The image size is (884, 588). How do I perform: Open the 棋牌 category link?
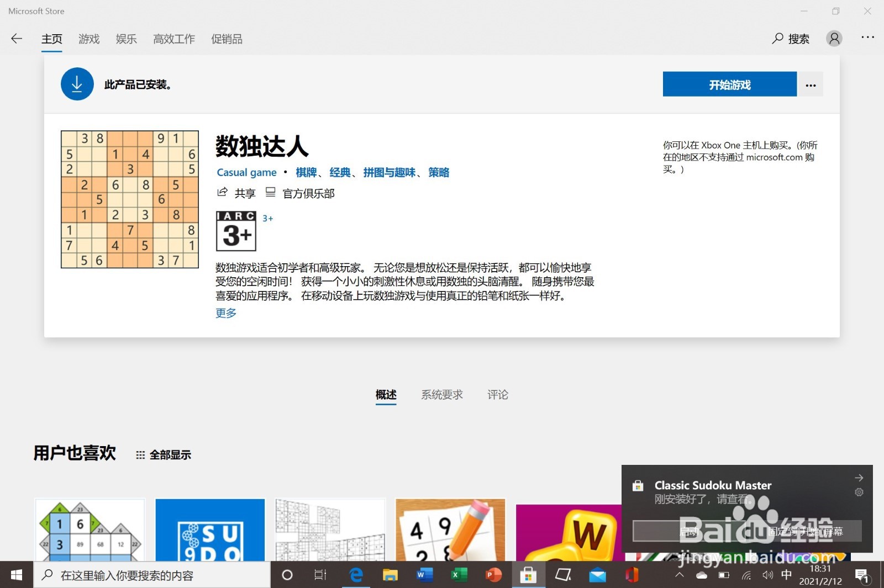[306, 172]
